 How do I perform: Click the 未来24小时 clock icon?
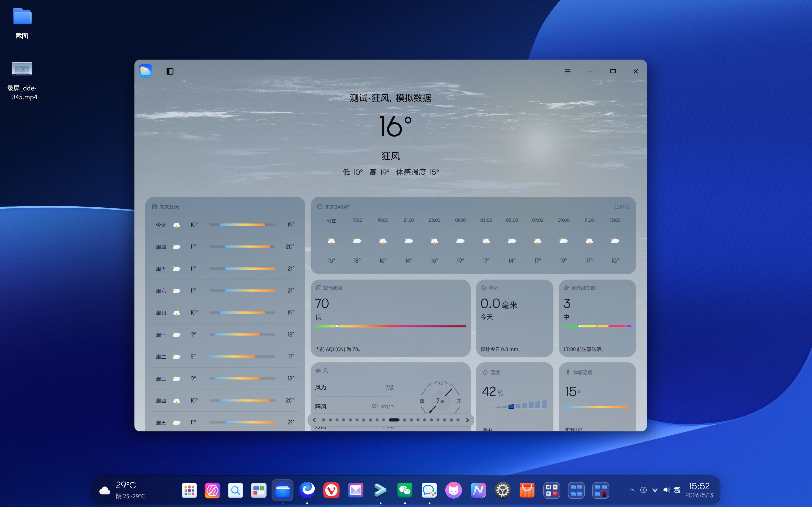320,207
